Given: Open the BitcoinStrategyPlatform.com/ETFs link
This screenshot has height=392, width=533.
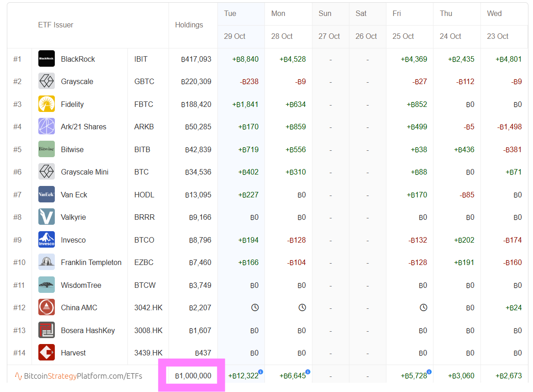Looking at the screenshot, I should coord(78,376).
